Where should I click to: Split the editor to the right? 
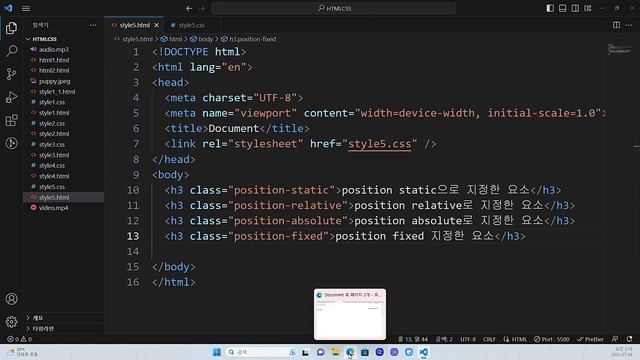[x=616, y=25]
